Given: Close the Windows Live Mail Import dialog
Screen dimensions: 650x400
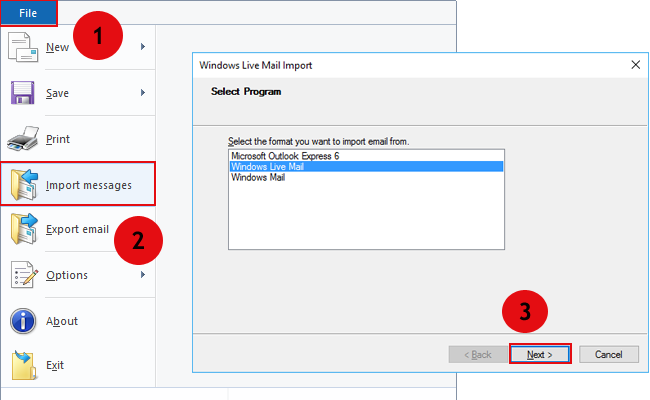Looking at the screenshot, I should tap(635, 65).
